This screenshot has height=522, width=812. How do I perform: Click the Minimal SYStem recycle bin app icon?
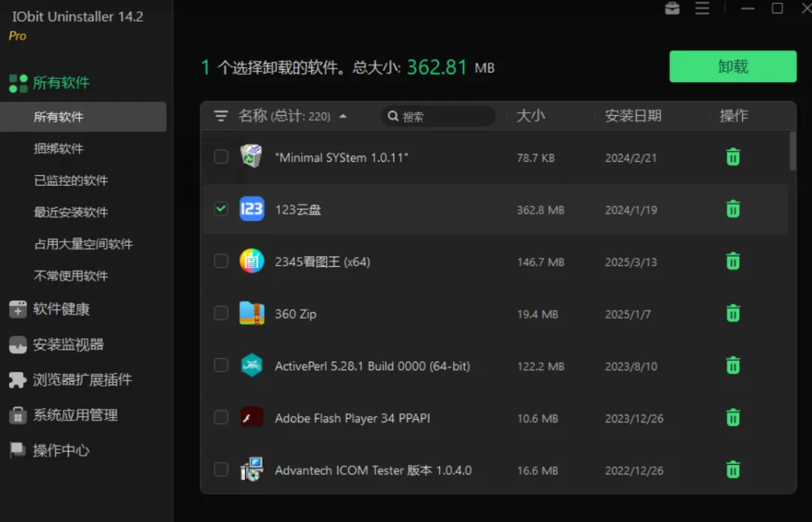[x=252, y=156]
